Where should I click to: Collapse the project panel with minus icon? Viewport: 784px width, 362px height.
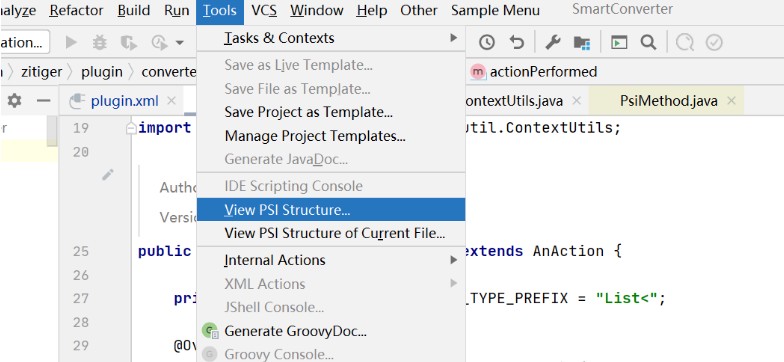point(44,101)
